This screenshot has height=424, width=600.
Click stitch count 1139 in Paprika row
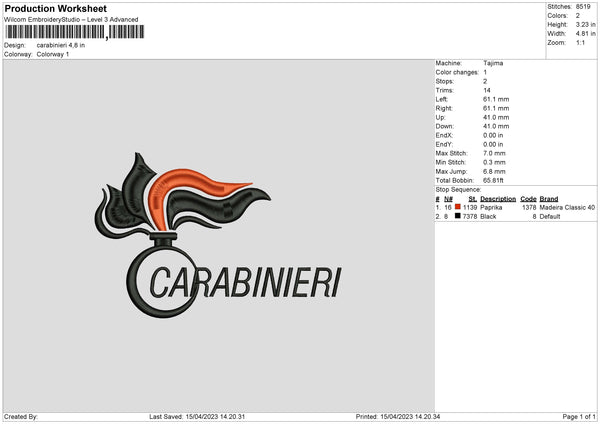pos(470,207)
